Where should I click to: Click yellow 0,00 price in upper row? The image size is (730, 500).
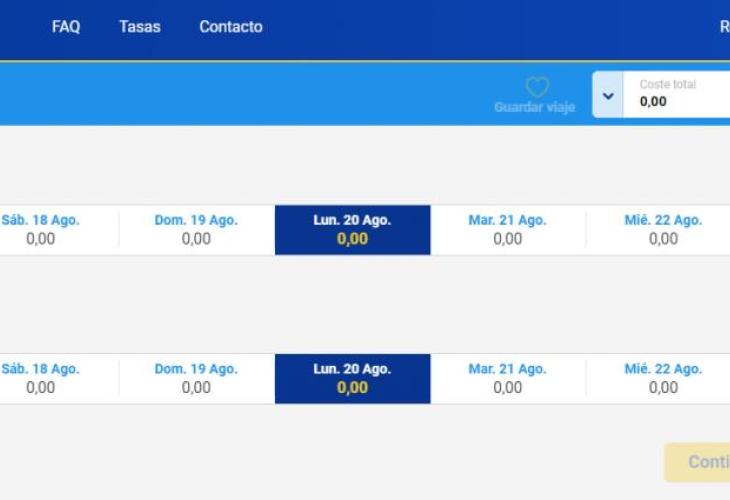(x=352, y=239)
